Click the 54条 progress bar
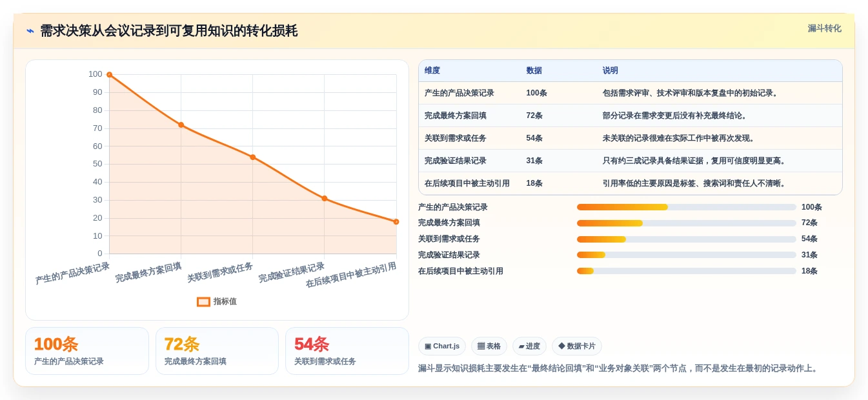The image size is (868, 400). (x=687, y=239)
